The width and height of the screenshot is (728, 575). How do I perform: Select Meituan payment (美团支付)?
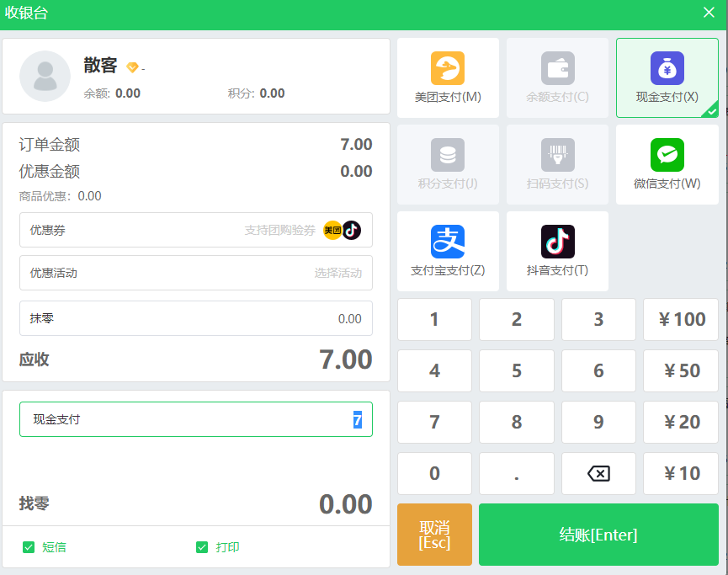[448, 77]
